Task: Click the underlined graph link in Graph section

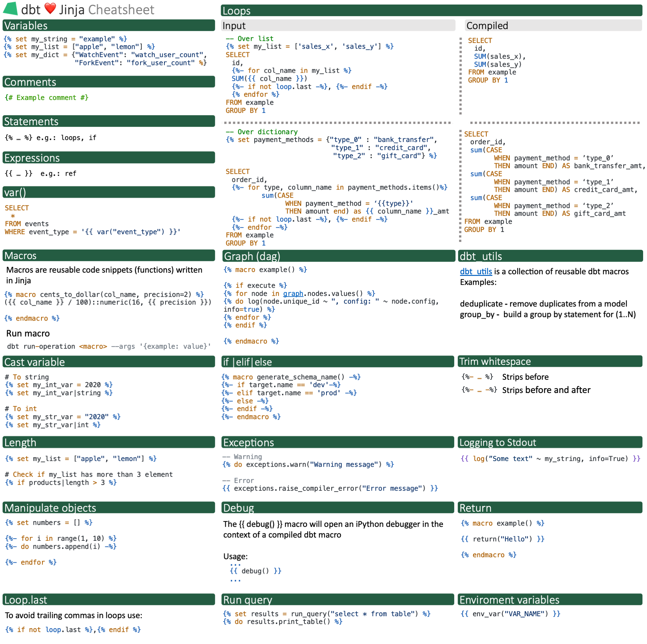Action: (293, 293)
